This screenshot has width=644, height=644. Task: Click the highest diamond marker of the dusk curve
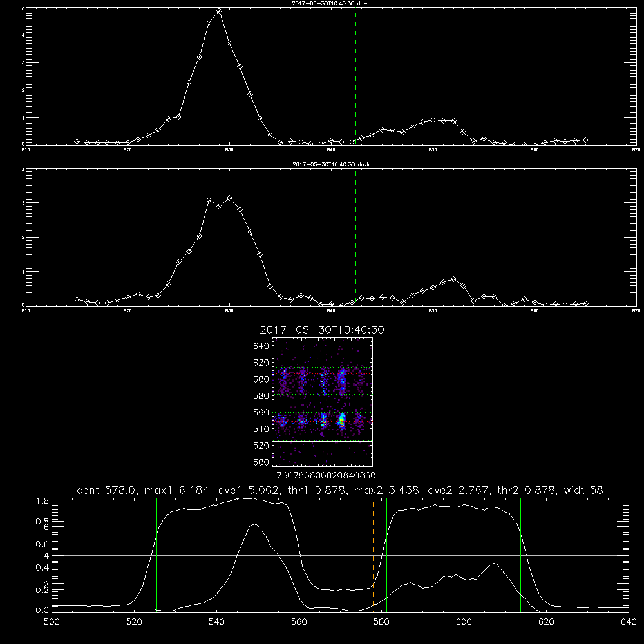click(230, 198)
